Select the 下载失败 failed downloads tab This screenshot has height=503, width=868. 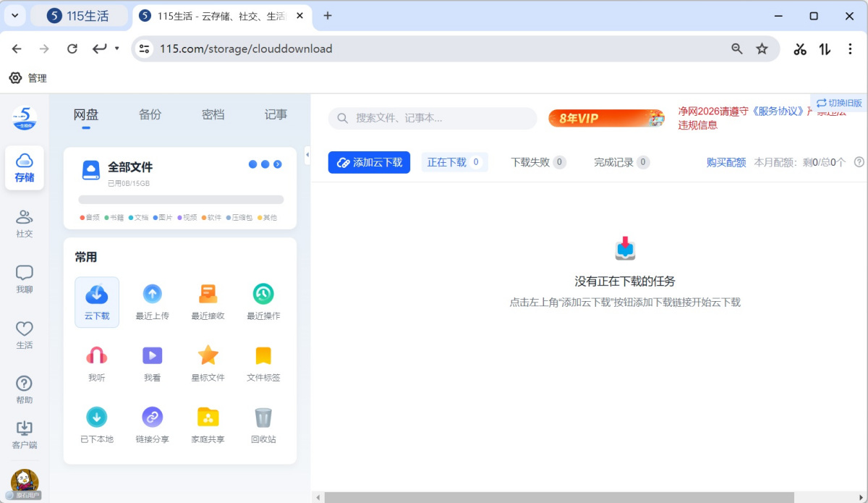[537, 162]
